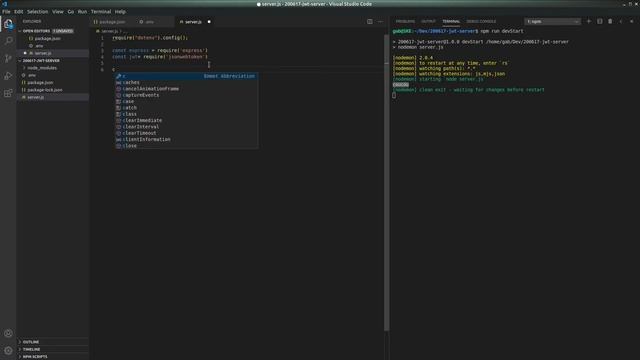This screenshot has height=360, width=640.
Task: Pick 'clearImmediate' suggestion
Action: click(186, 120)
